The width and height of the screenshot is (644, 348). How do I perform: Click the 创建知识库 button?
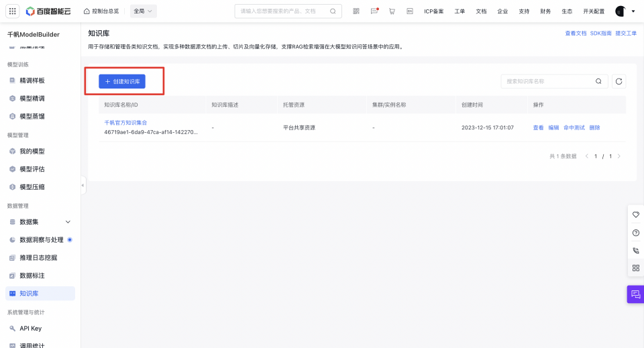(x=122, y=81)
